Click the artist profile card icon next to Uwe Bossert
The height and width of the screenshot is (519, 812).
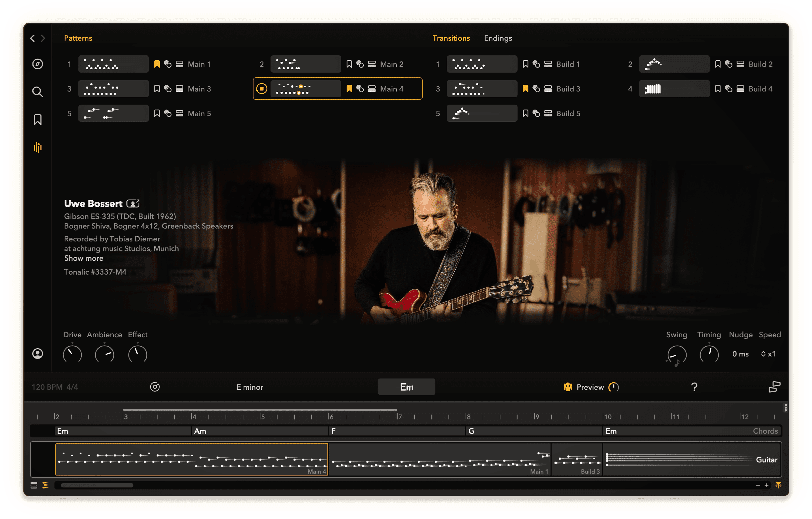(x=133, y=204)
